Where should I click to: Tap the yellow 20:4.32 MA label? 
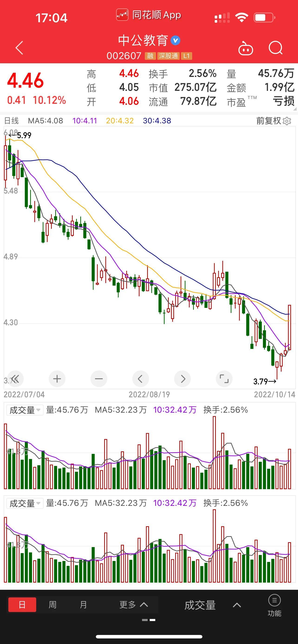(x=120, y=121)
